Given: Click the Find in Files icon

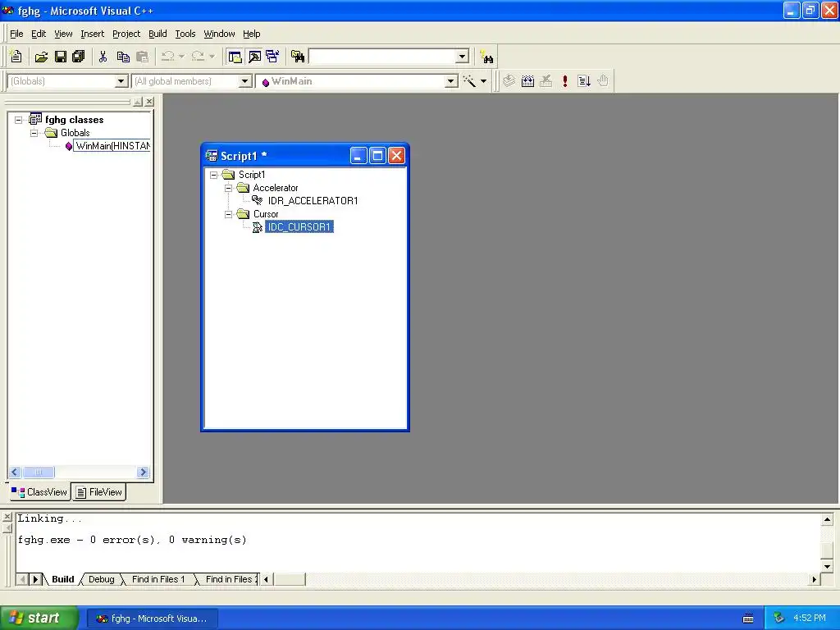Looking at the screenshot, I should click(x=298, y=57).
